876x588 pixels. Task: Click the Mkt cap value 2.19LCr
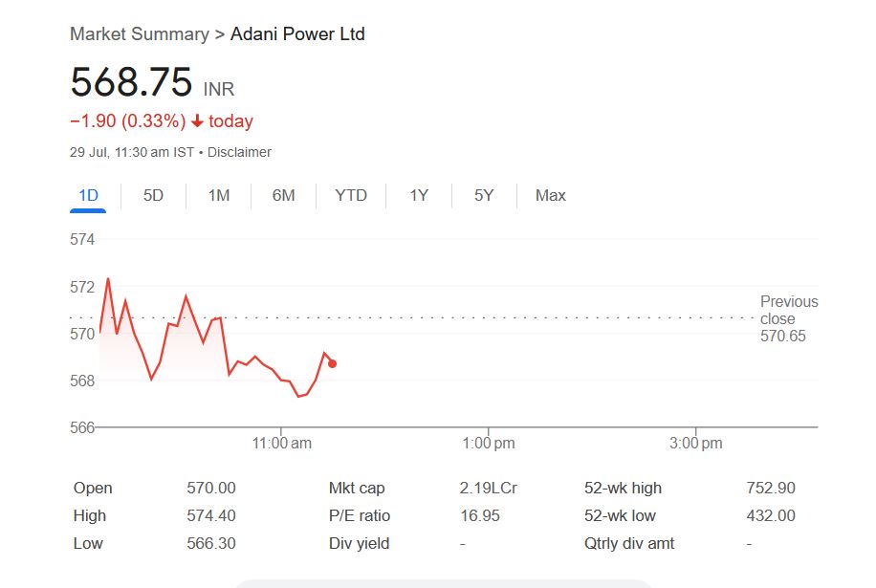point(488,488)
